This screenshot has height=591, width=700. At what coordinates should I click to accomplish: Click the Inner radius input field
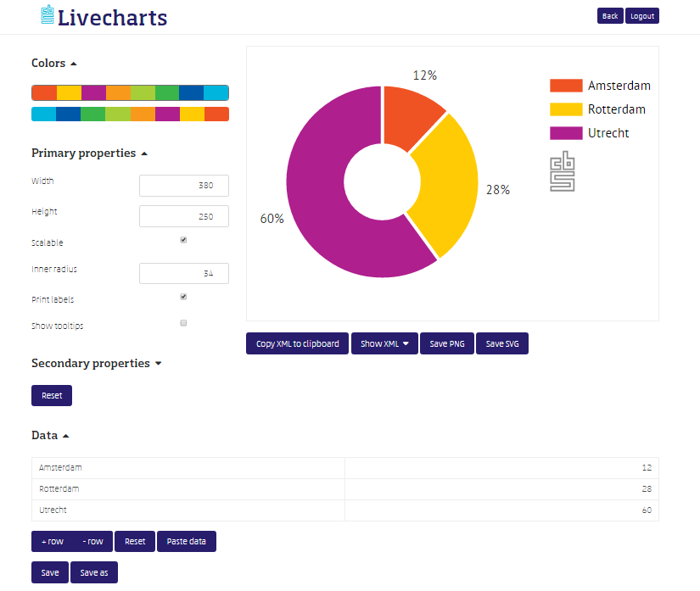[183, 274]
